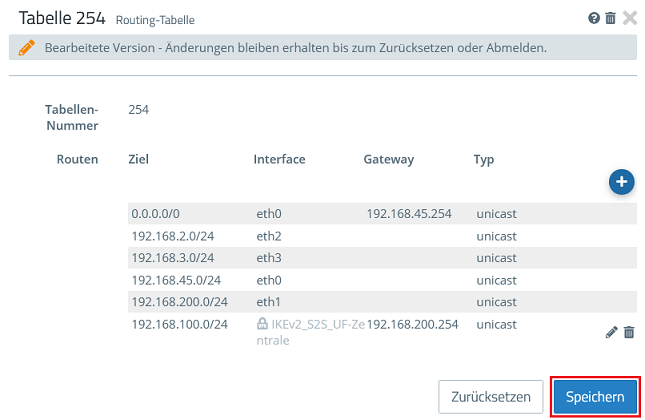The width and height of the screenshot is (645, 420).
Task: Click gateway 192.168.45.254 in first row
Action: [x=411, y=214]
